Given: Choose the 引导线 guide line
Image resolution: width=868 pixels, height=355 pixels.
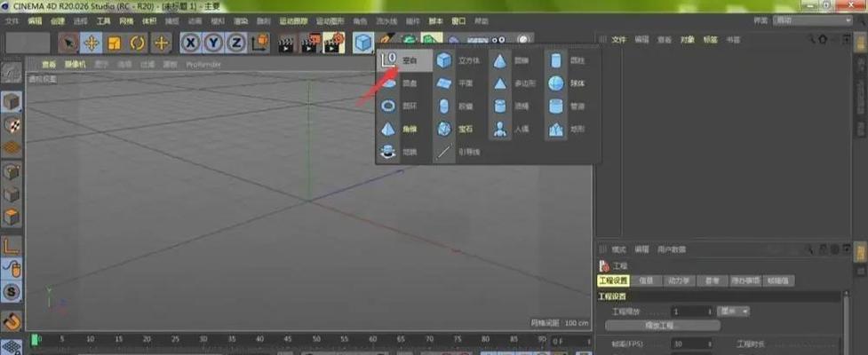Looking at the screenshot, I should click(458, 151).
